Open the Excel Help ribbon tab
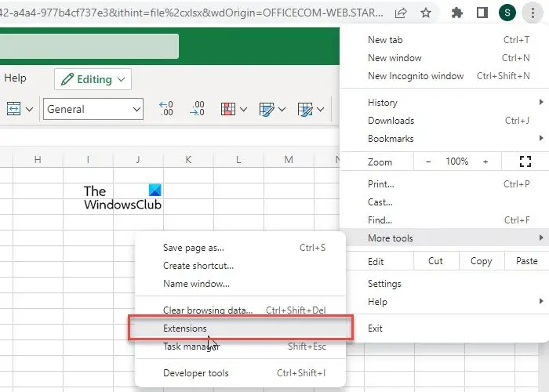Screen dimensions: 549x392 [15, 78]
